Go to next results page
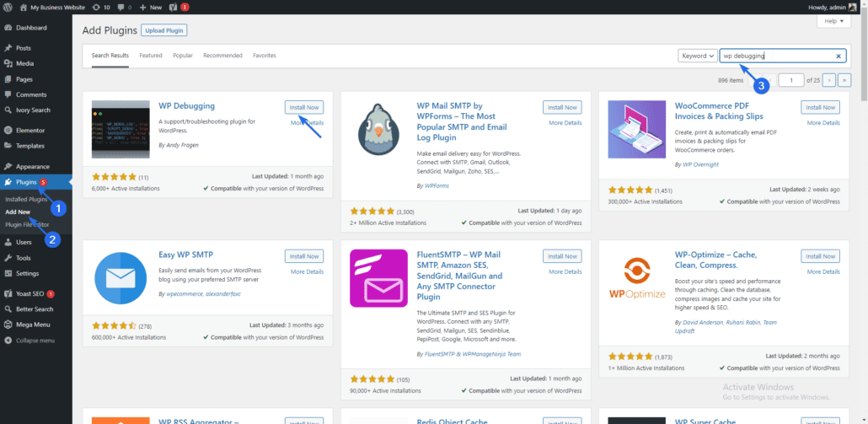 pyautogui.click(x=828, y=80)
